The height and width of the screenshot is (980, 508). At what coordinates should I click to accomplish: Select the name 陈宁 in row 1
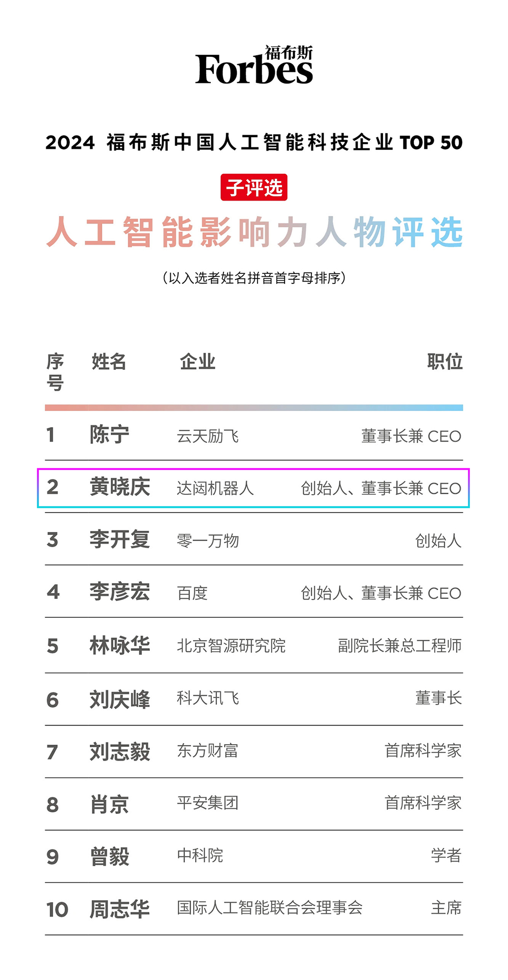tap(109, 435)
